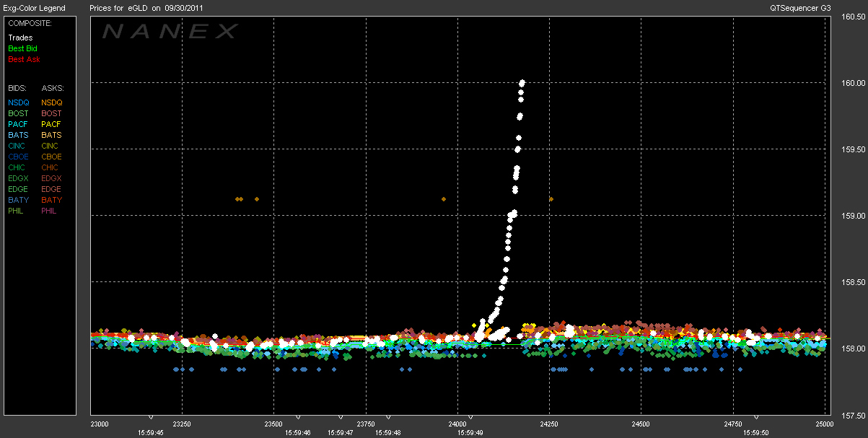The width and height of the screenshot is (868, 438).
Task: Select CHIC in the asks column
Action: point(51,167)
